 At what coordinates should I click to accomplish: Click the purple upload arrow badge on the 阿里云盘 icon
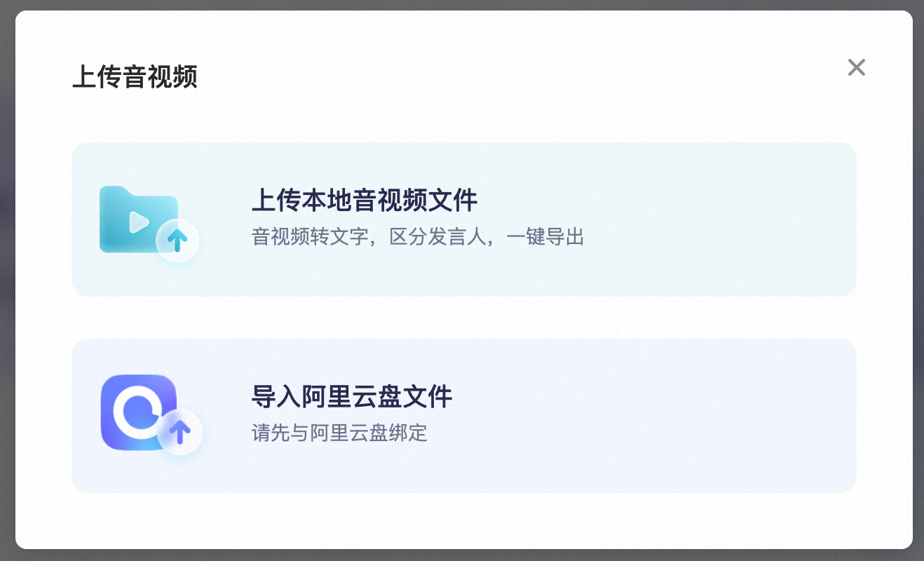180,432
